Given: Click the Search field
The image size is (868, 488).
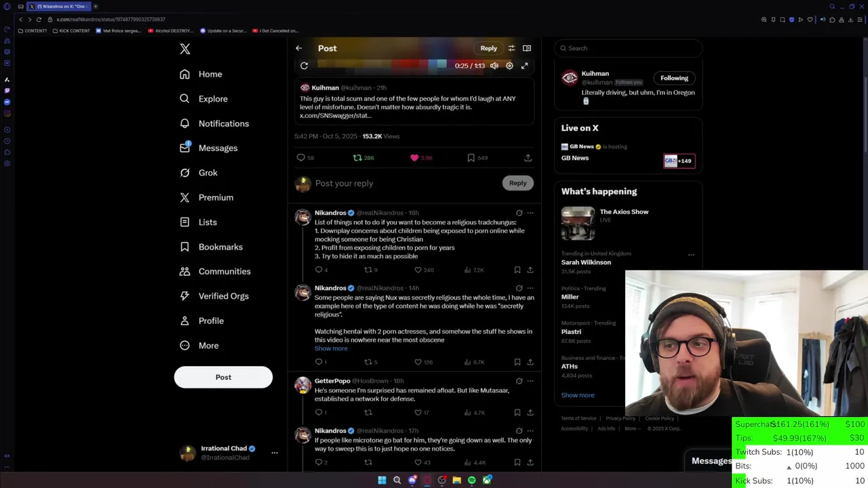Looking at the screenshot, I should 629,48.
